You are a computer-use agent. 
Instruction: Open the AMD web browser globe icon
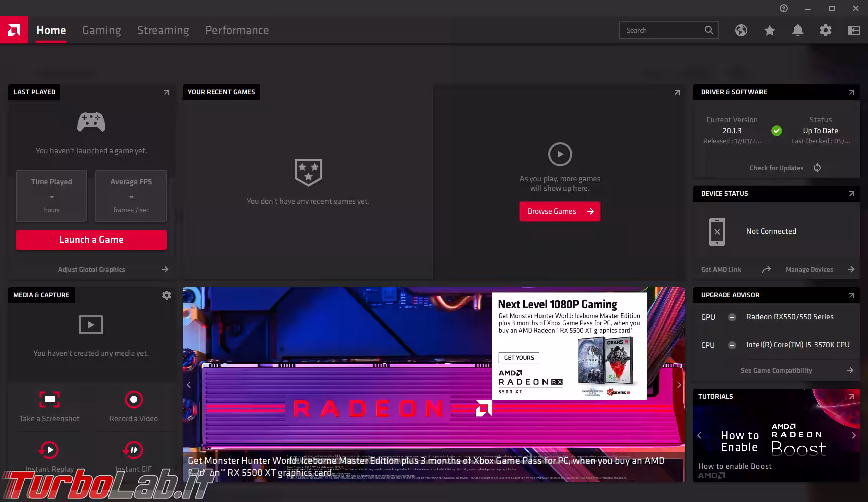click(x=741, y=30)
